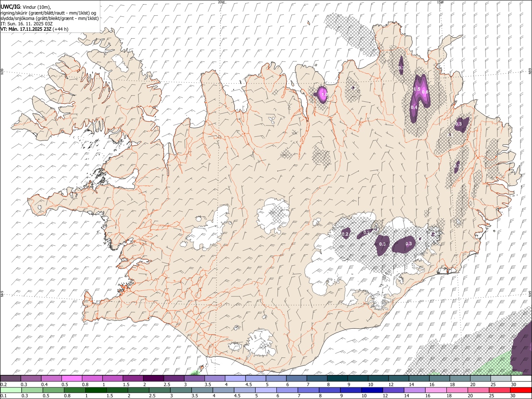
Task: Pick the light pink swatch labeled 16
Action: pyautogui.click(x=435, y=390)
